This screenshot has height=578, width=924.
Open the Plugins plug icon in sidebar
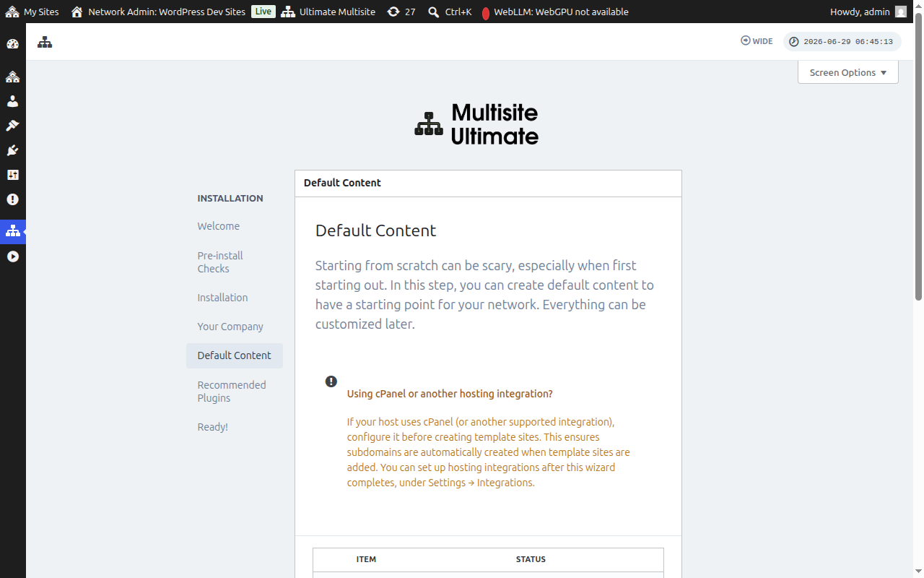[x=12, y=150]
